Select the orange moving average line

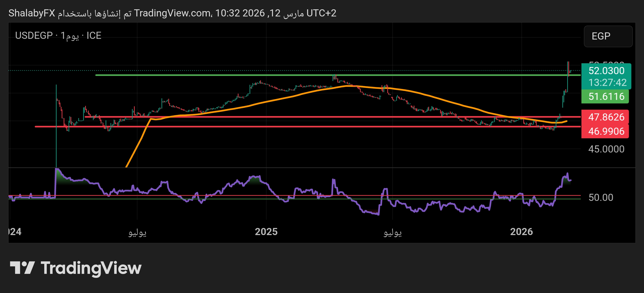(275, 100)
